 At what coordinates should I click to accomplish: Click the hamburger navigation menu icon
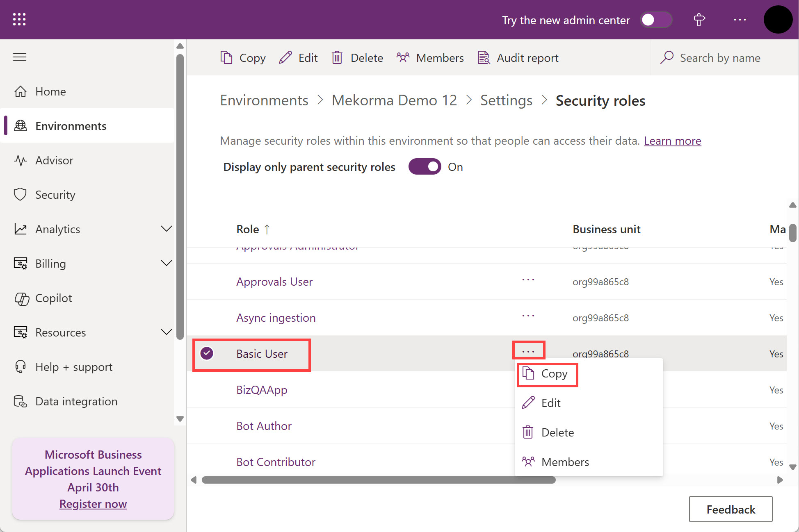(20, 57)
